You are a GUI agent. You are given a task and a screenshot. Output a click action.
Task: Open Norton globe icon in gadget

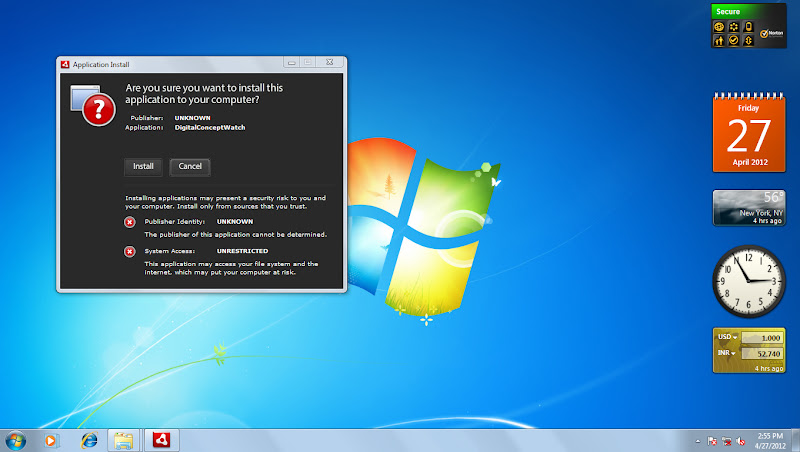[x=719, y=27]
